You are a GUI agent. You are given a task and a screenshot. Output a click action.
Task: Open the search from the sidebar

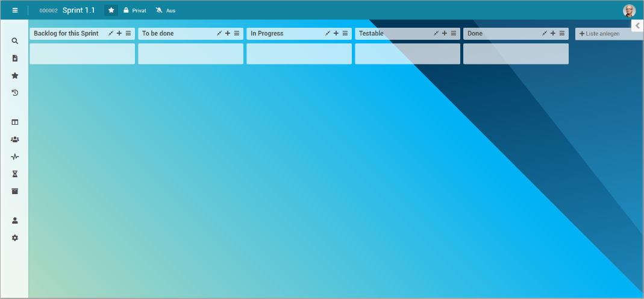pyautogui.click(x=15, y=41)
